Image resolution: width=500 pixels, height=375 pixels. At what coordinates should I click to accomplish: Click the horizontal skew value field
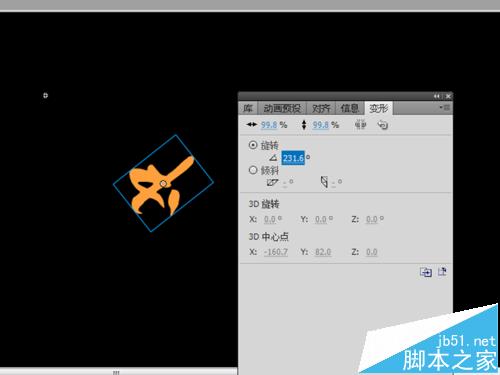tap(285, 183)
